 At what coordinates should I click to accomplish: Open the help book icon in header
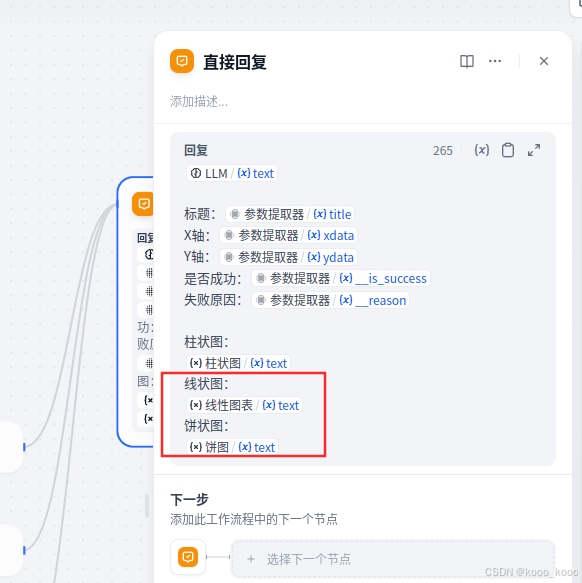467,61
